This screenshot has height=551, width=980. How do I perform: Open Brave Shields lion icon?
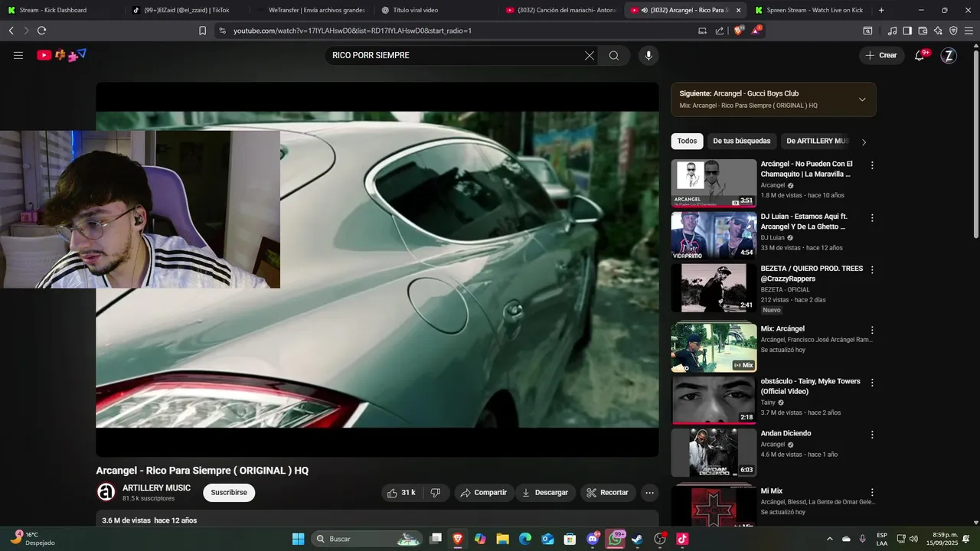tap(738, 31)
